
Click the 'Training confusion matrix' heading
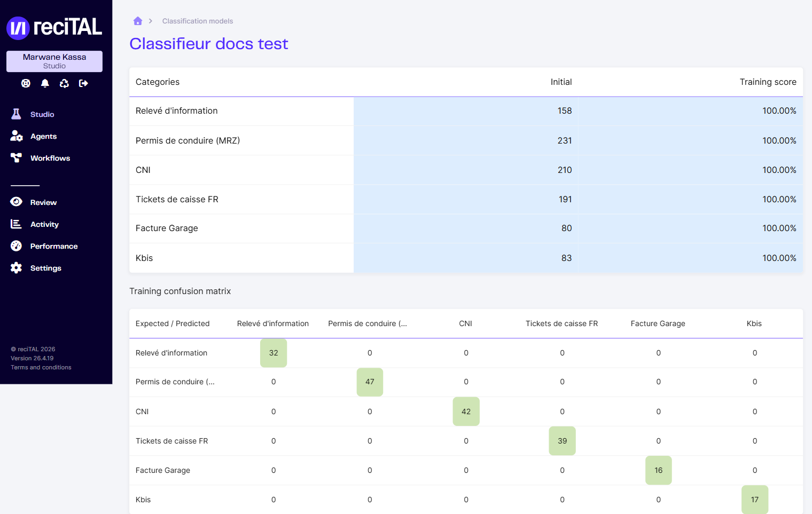pos(180,291)
